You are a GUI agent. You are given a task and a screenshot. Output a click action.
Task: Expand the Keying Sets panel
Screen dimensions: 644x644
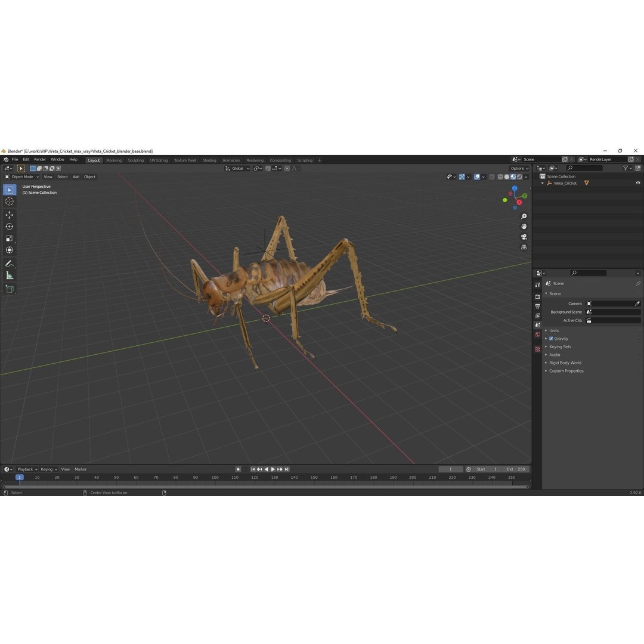click(x=560, y=346)
